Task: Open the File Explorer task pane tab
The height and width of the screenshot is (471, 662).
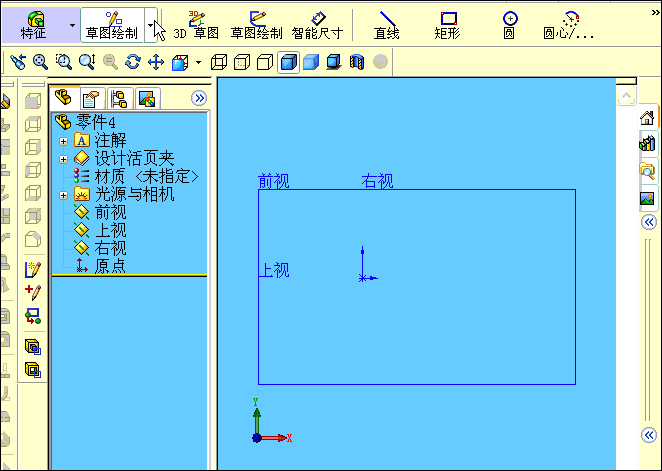Action: (x=647, y=171)
